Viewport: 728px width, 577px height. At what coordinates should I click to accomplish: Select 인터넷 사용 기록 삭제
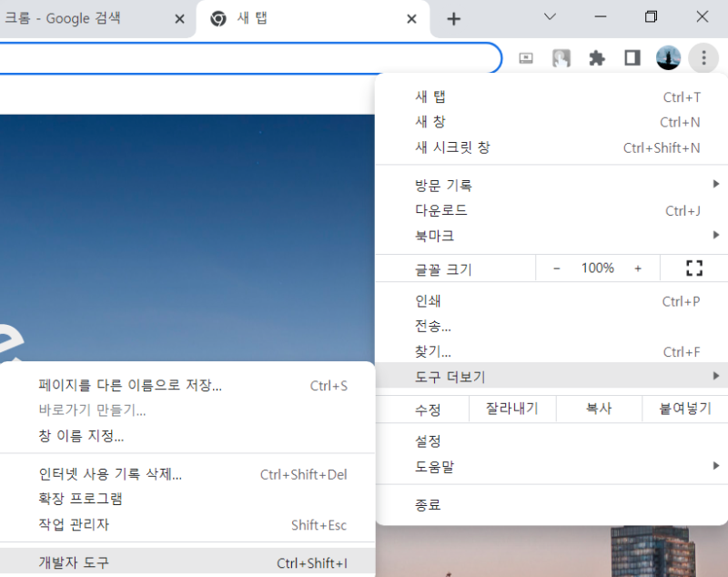pos(187,474)
